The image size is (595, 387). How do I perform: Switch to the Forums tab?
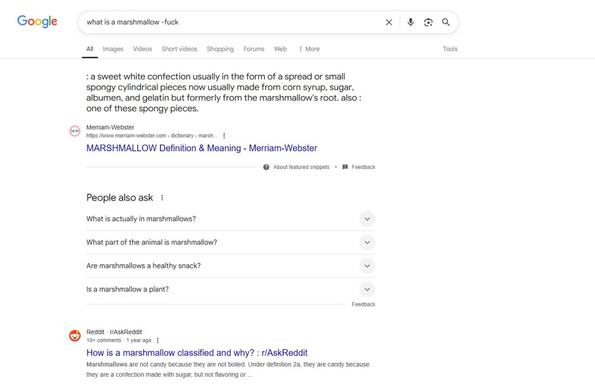[253, 49]
